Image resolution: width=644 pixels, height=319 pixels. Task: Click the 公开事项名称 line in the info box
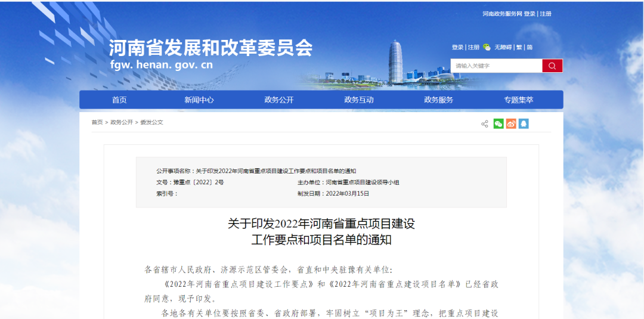[256, 171]
